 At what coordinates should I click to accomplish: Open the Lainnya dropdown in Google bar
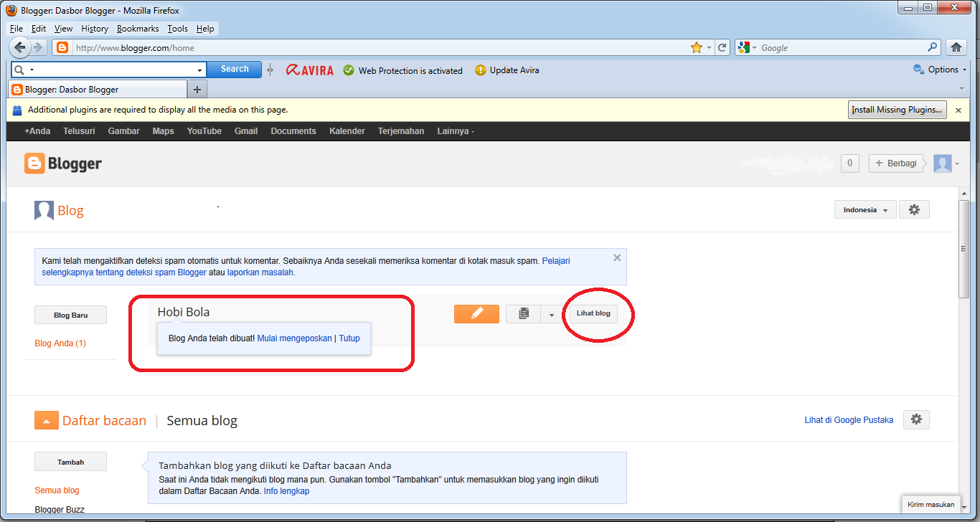(x=455, y=131)
